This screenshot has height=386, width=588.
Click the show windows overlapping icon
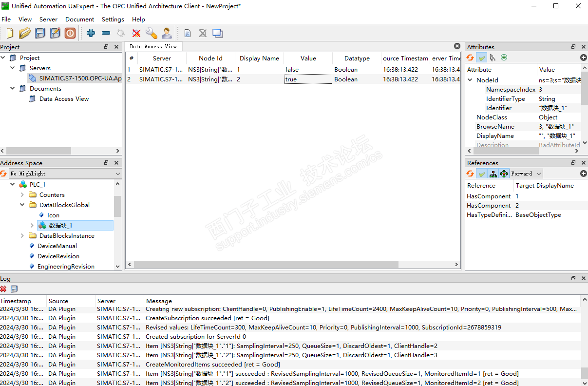pyautogui.click(x=218, y=33)
